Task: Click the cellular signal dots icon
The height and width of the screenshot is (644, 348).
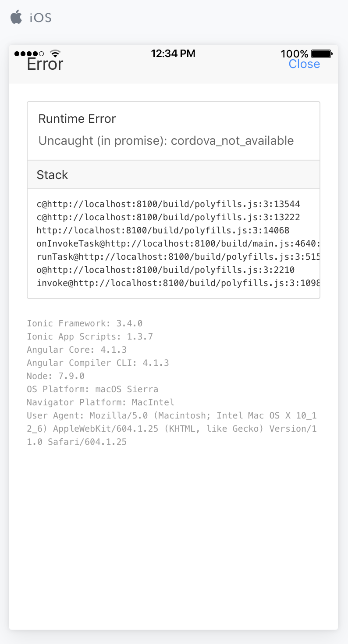Action: click(x=26, y=53)
